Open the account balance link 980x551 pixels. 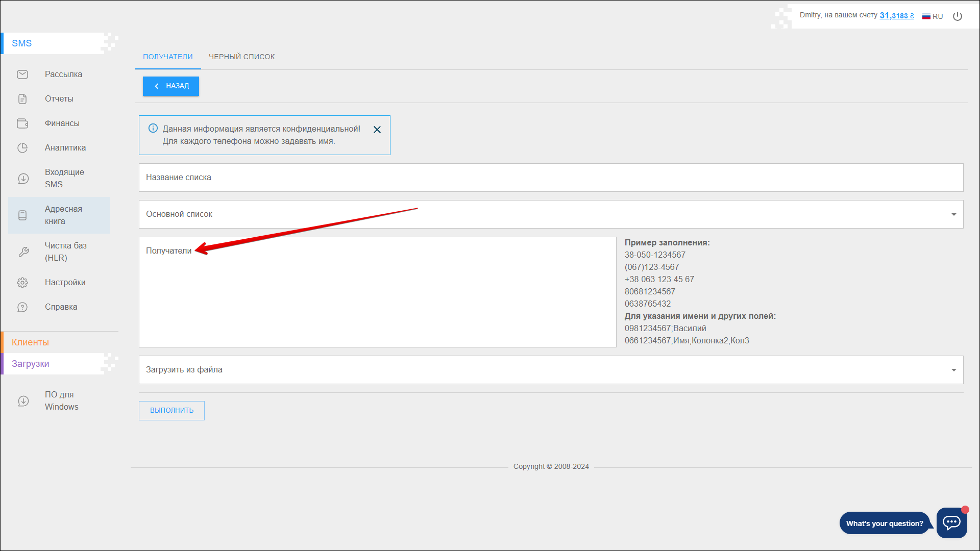pos(897,16)
